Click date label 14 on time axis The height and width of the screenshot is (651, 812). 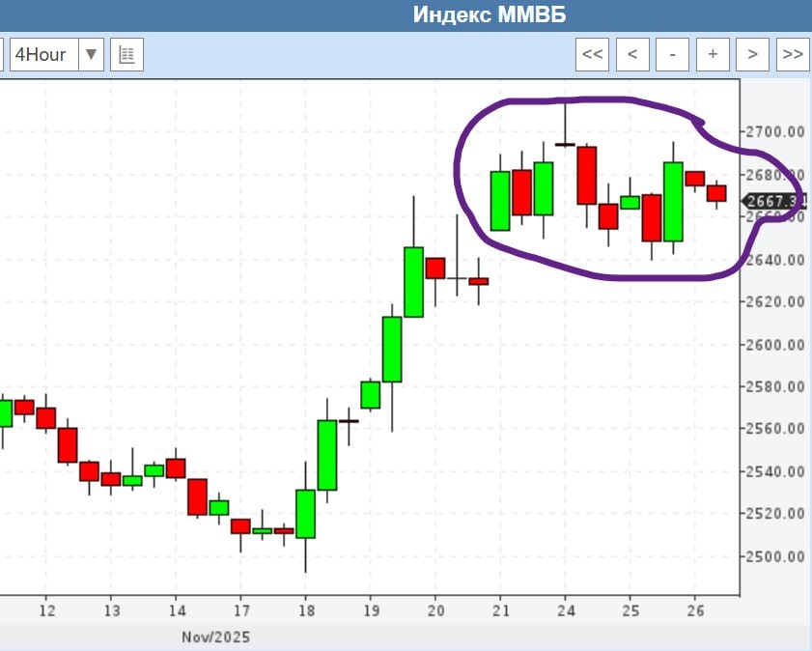pyautogui.click(x=177, y=611)
